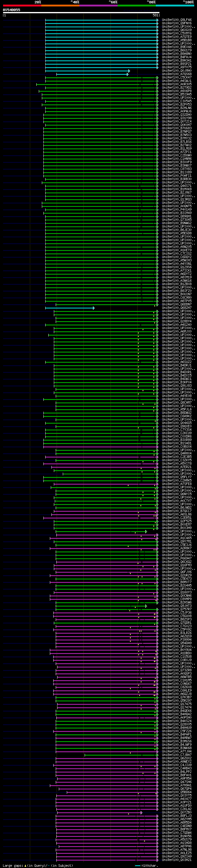This screenshot has height=868, width=197.
Task: Select the AV540055 query name
Action: (11, 10)
